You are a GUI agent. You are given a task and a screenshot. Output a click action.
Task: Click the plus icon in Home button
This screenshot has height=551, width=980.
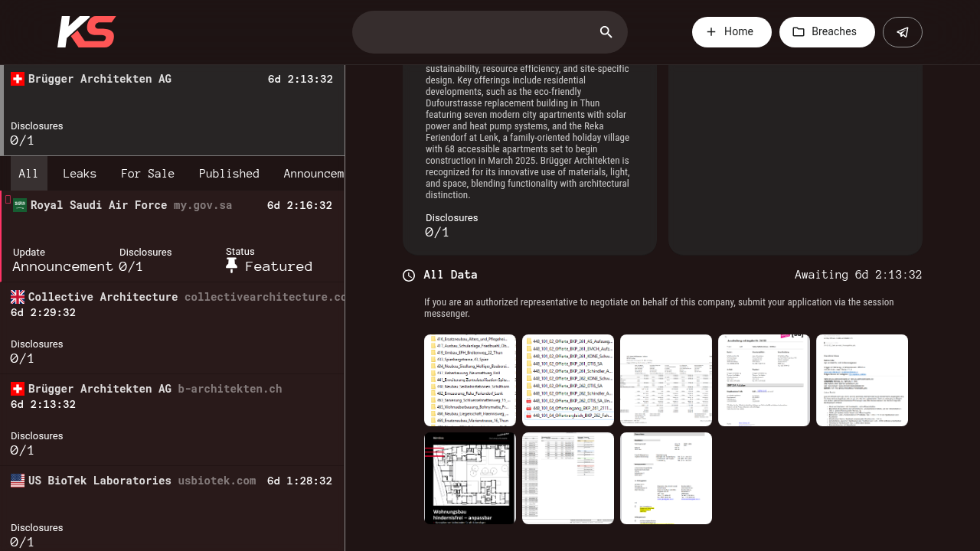click(711, 32)
